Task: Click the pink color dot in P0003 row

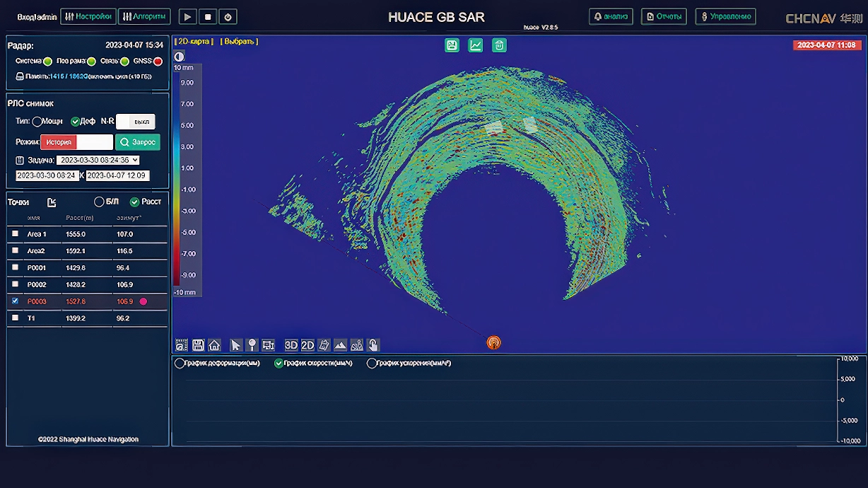Action: pos(143,301)
